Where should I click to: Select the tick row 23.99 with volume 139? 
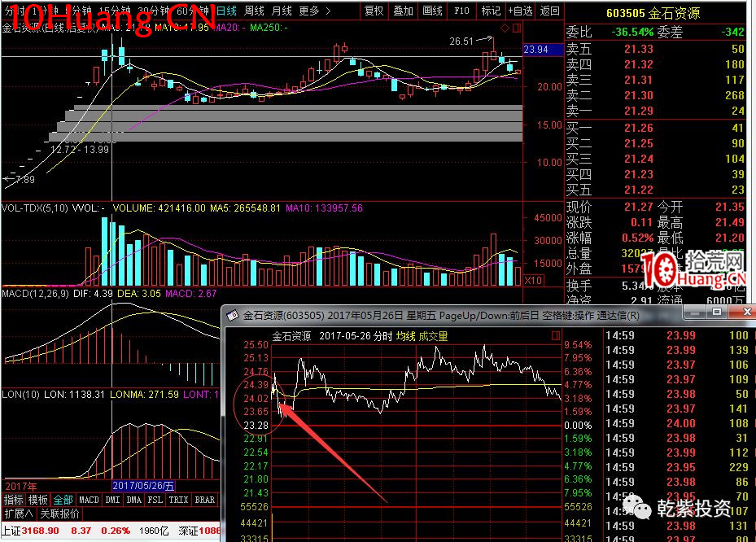coord(677,351)
